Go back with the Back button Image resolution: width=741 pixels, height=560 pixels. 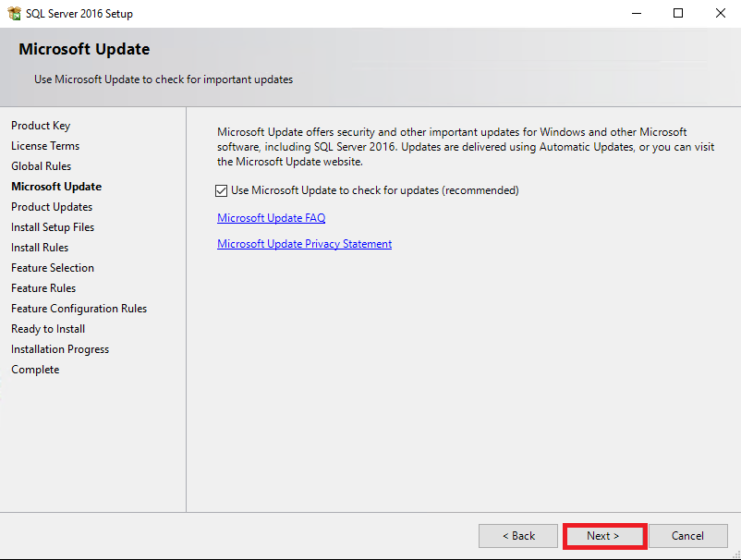(x=518, y=536)
